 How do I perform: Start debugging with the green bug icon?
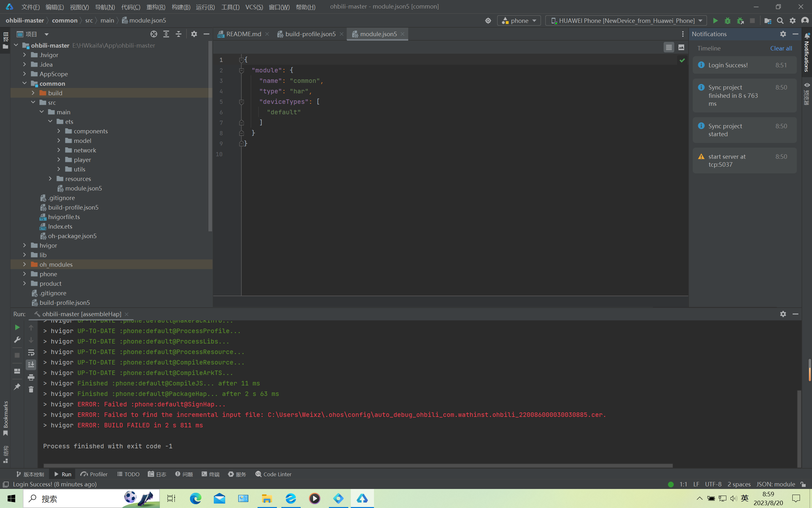tap(727, 21)
